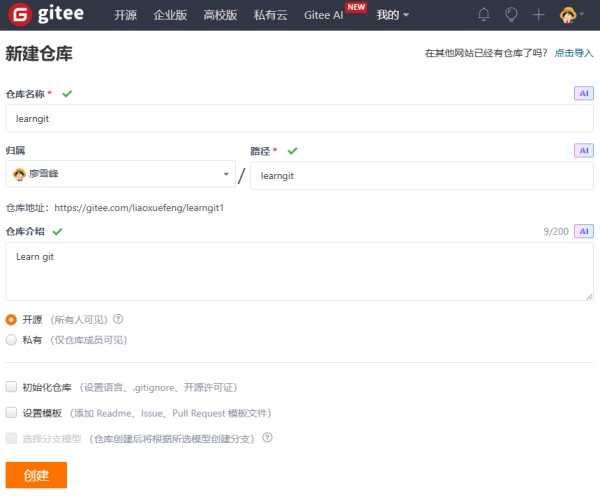Click the 创建 button

pyautogui.click(x=36, y=475)
